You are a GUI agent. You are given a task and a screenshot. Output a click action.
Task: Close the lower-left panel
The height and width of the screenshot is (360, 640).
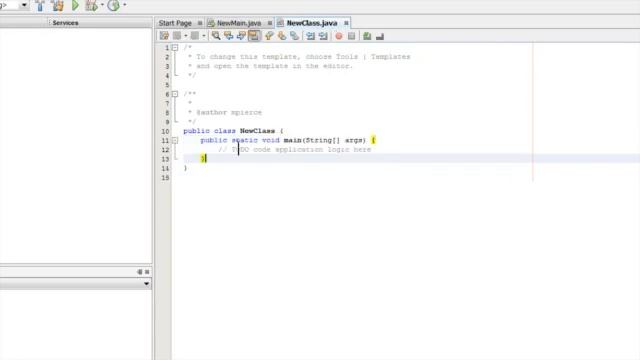pyautogui.click(x=147, y=272)
